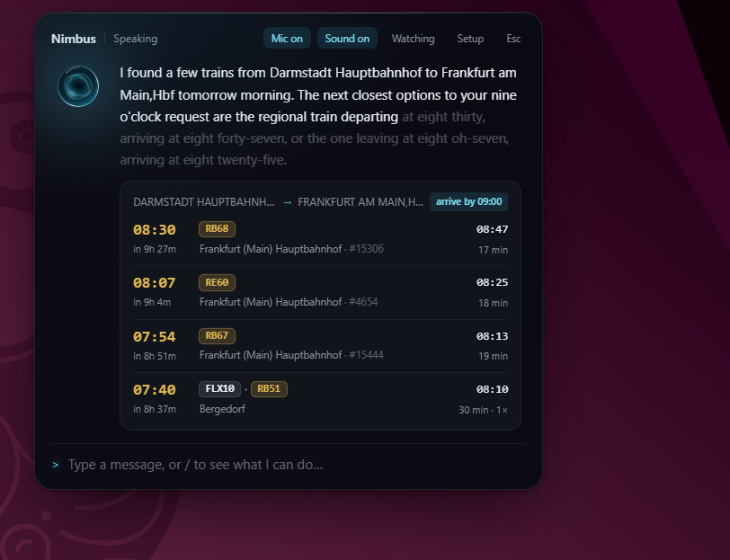Click the route arrow between station names

click(x=288, y=202)
